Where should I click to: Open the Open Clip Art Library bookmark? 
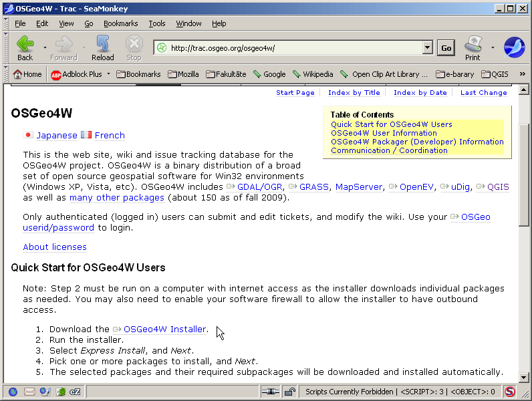click(384, 74)
